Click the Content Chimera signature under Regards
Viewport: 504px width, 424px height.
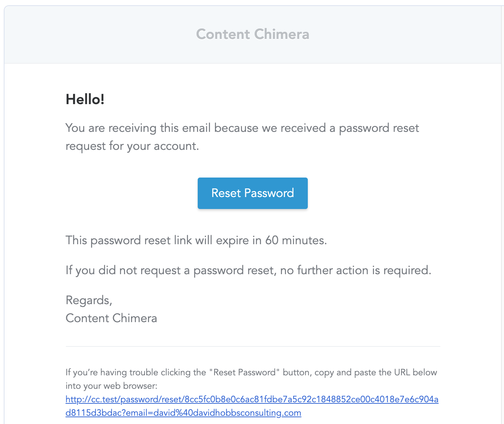111,318
